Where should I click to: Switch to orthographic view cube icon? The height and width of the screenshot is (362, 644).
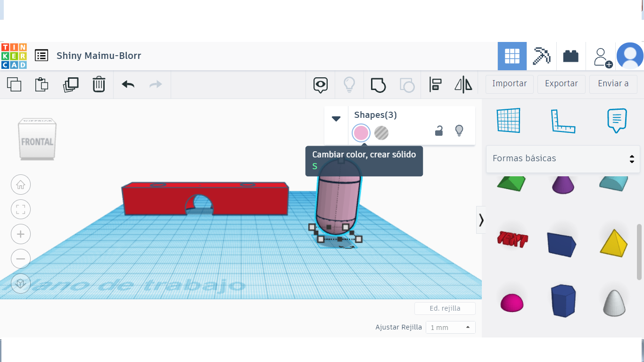[x=21, y=283]
